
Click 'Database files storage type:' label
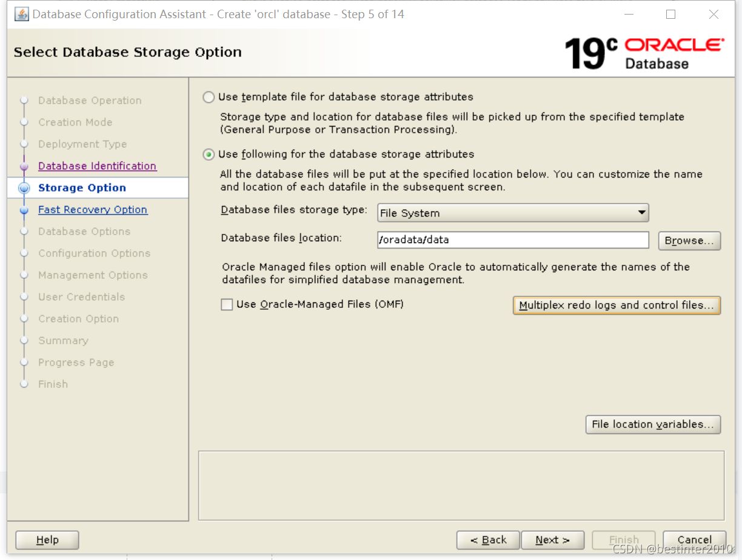[x=294, y=210]
